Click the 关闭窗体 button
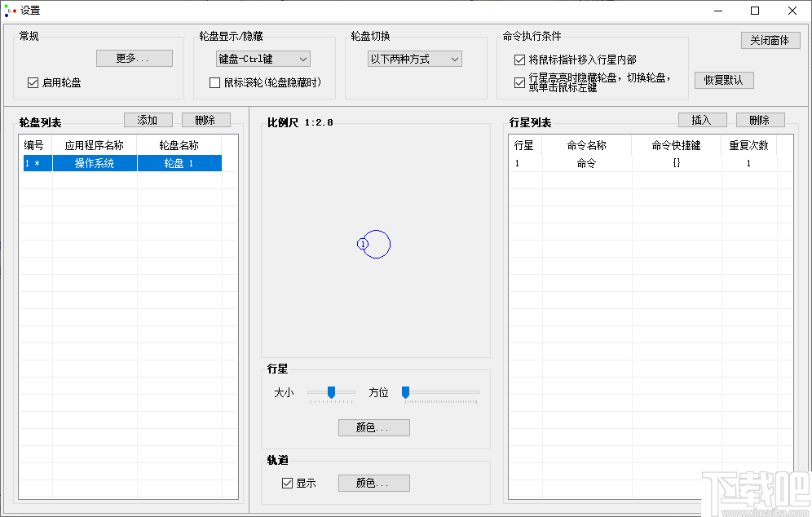 769,40
